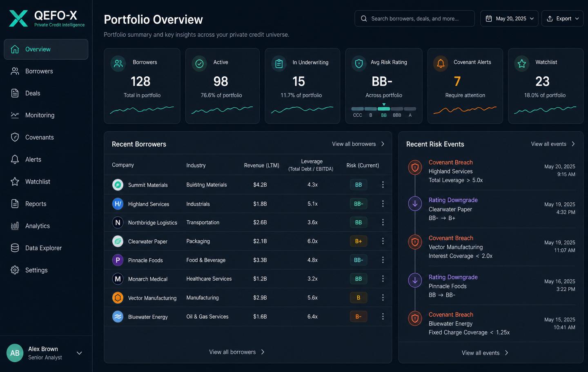Click the Covenant Alerts bell card icon
The width and height of the screenshot is (588, 372).
pos(441,64)
